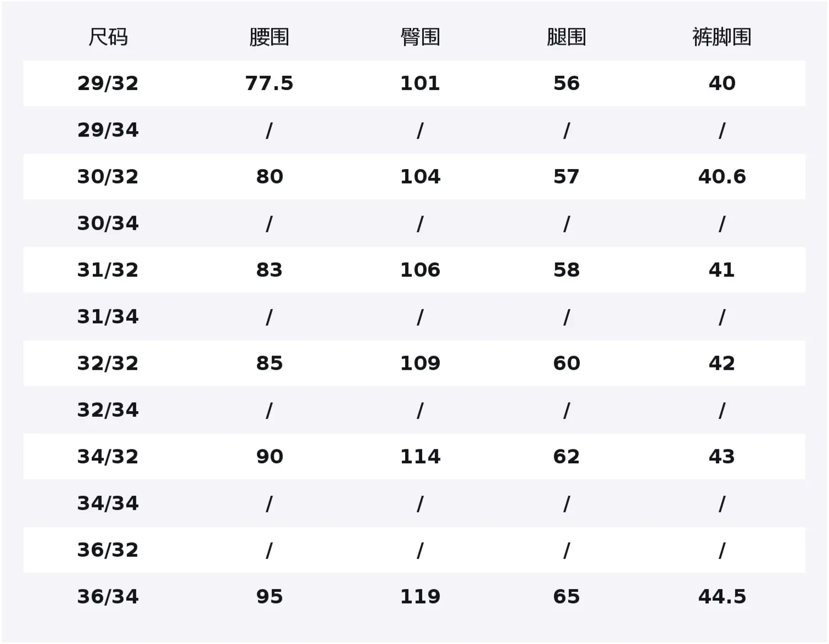829x644 pixels.
Task: Select size 30/34 in the table
Action: [108, 223]
